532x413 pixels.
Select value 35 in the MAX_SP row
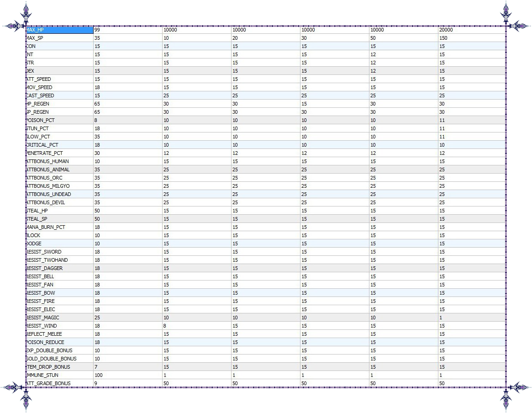click(x=97, y=38)
